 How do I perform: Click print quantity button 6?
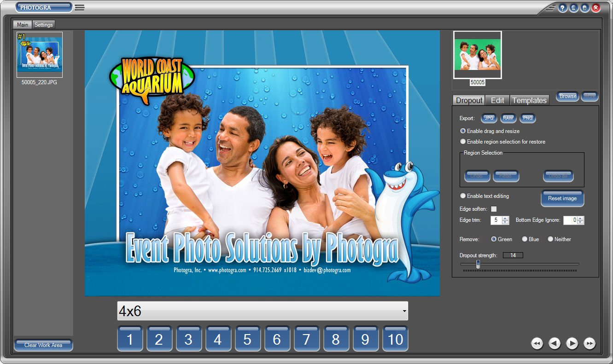277,339
